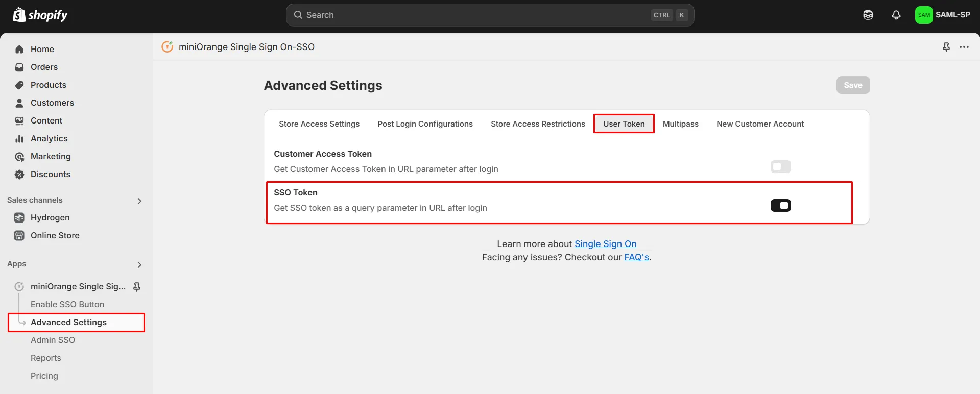
Task: Expand the Apps section chevron
Action: click(x=139, y=264)
